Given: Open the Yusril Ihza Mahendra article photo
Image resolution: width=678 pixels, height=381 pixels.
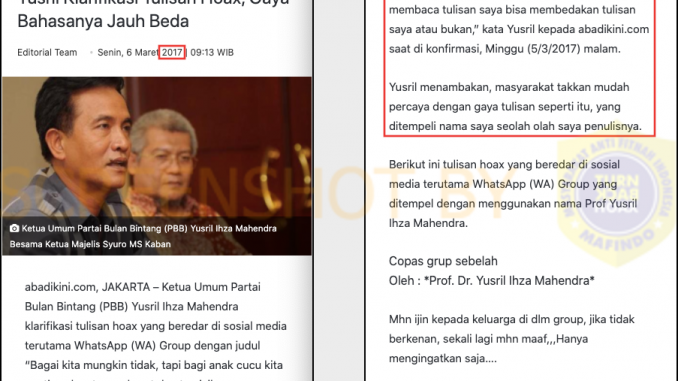Looking at the screenshot, I should click(x=157, y=166).
